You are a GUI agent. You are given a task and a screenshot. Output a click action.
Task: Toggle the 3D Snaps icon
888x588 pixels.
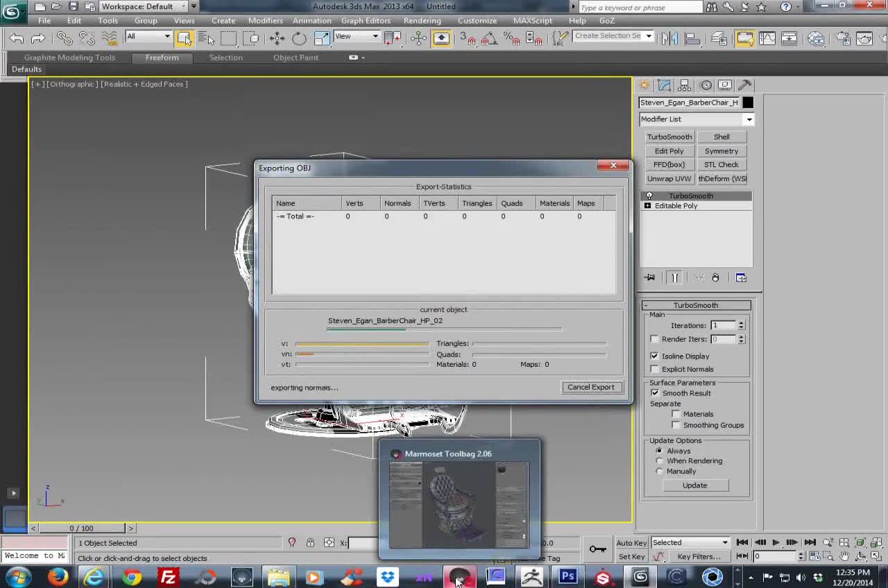pos(467,38)
